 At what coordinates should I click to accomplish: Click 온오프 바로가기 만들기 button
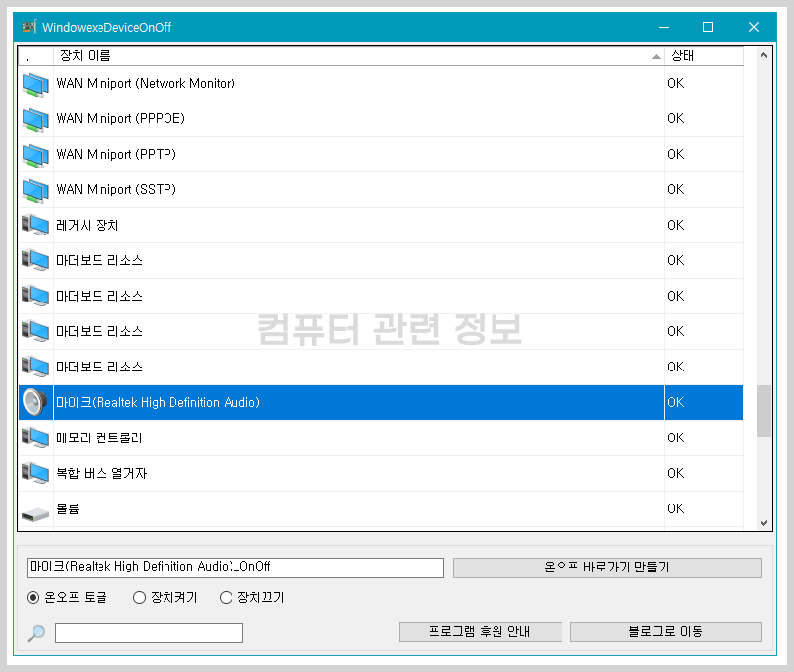[607, 568]
